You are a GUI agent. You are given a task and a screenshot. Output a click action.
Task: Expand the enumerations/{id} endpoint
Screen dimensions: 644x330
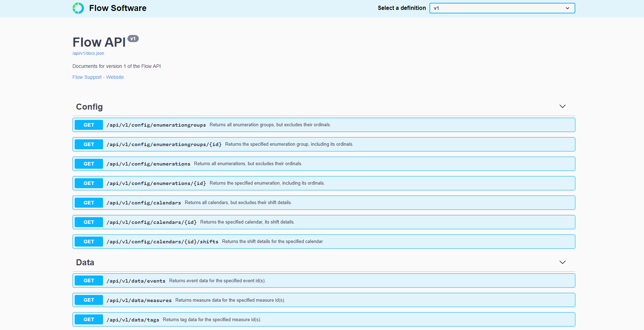click(x=156, y=184)
